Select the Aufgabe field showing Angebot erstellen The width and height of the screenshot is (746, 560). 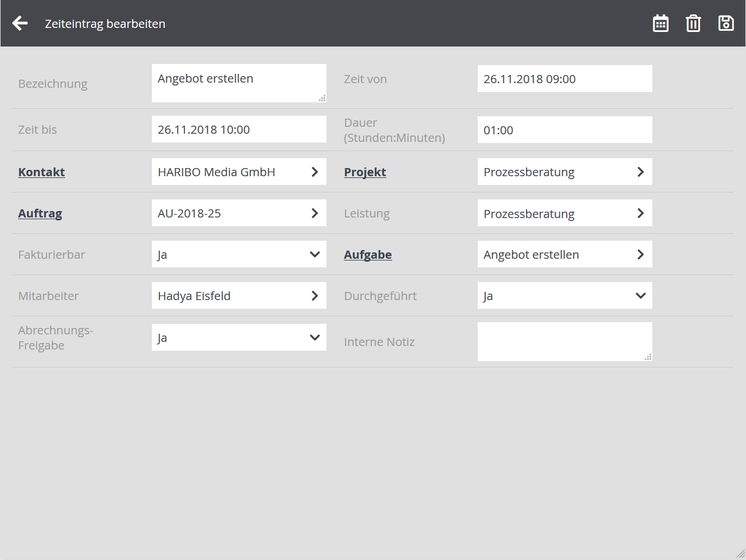point(565,254)
